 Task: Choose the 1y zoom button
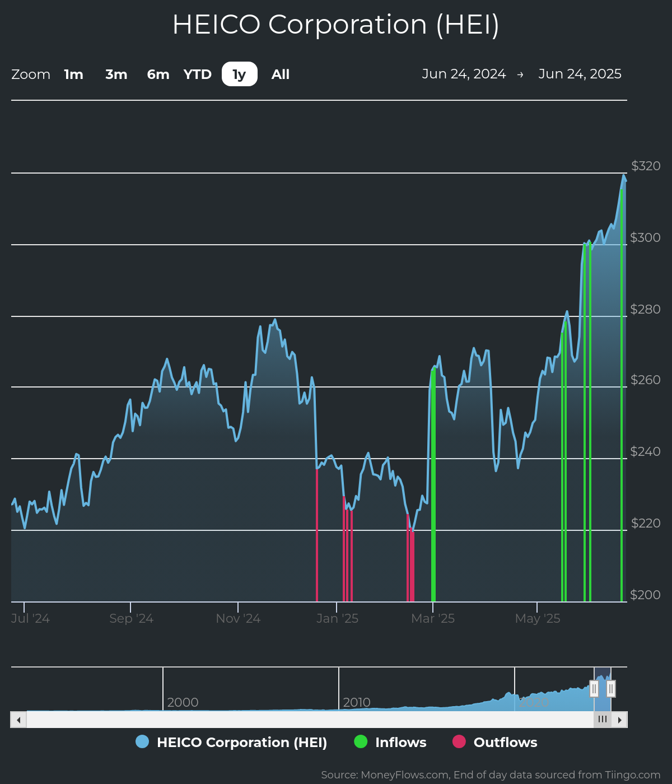240,74
